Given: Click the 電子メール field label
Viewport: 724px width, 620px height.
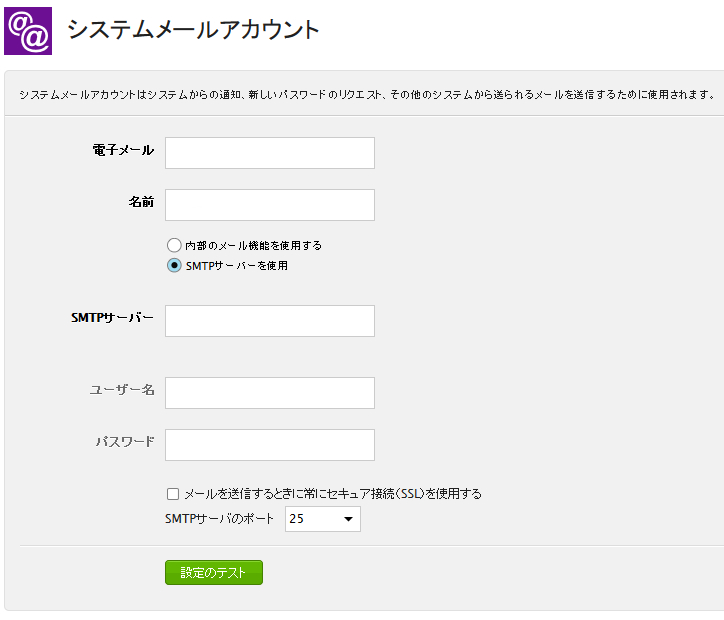Looking at the screenshot, I should (123, 150).
